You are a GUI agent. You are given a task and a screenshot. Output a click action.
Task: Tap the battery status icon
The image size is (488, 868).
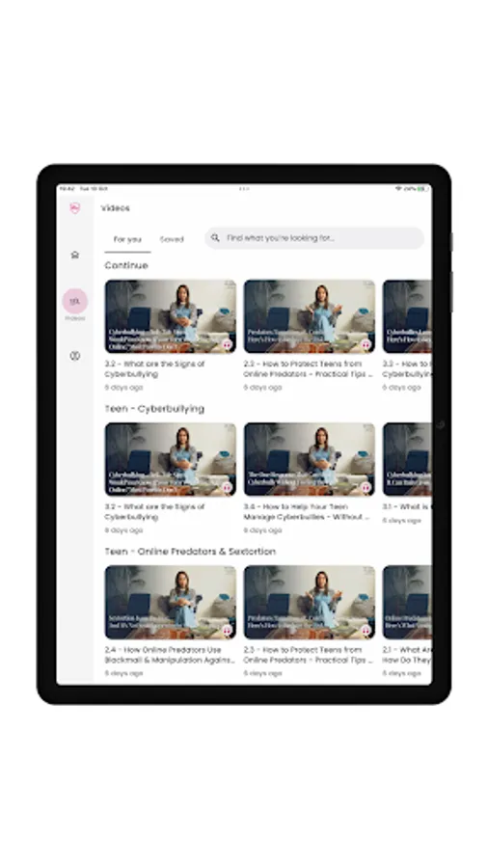tap(422, 189)
